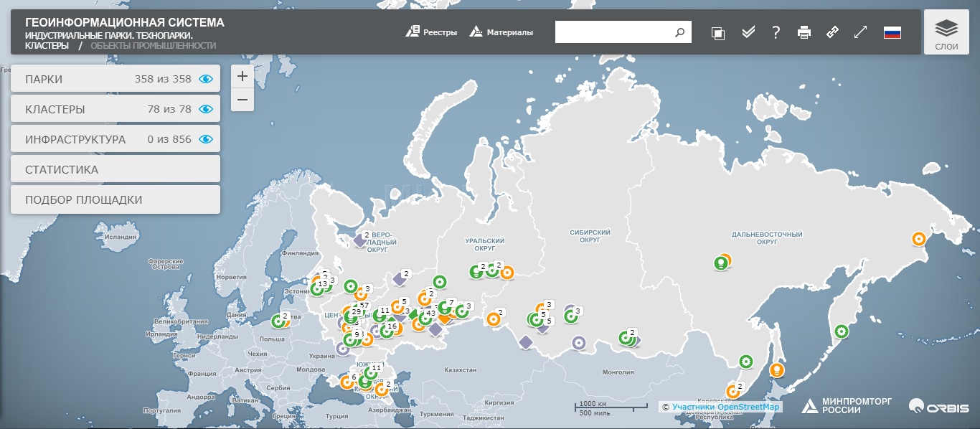
Task: Toggle Инфраструктура visibility eye icon
Action: coord(206,139)
